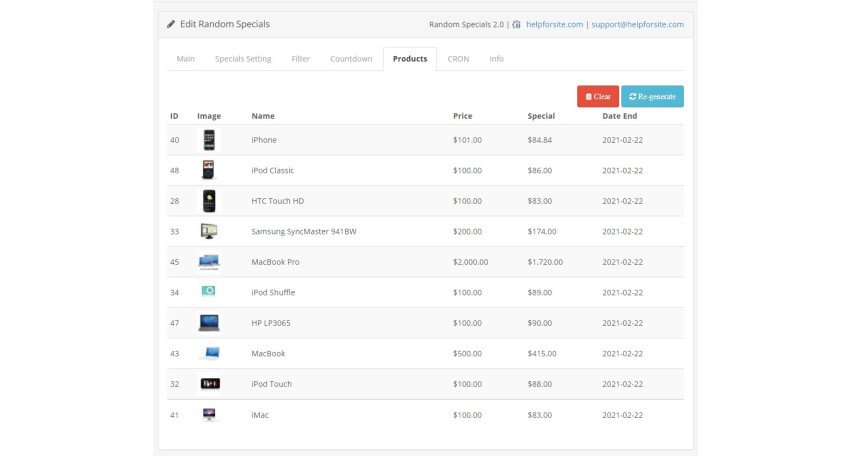The image size is (852, 456).
Task: Click the $2,000.00 price cell
Action: click(471, 261)
